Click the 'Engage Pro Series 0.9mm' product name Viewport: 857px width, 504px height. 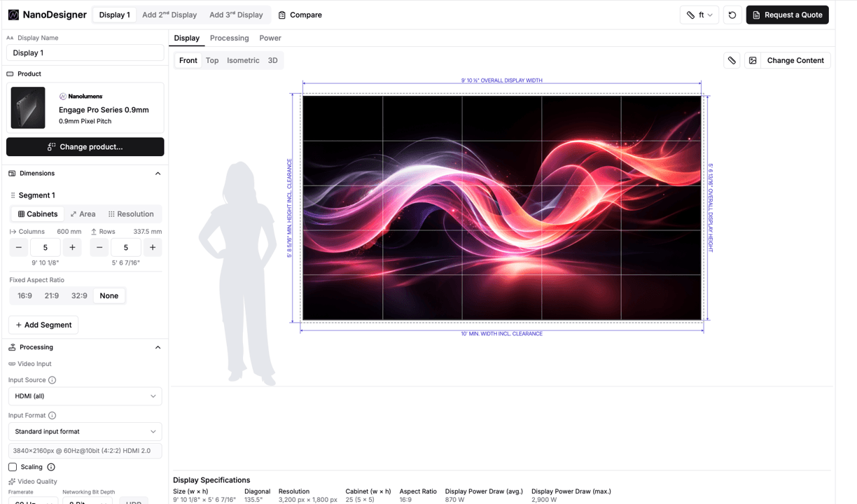pyautogui.click(x=104, y=110)
